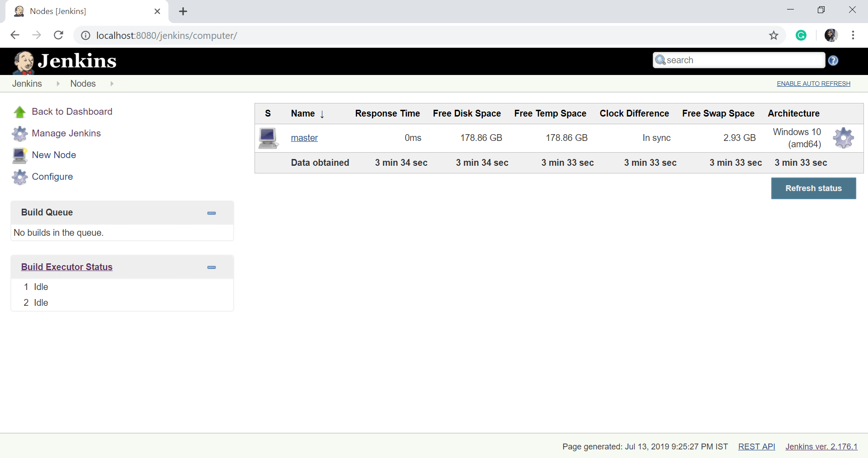868x458 pixels.
Task: Click the Manage Jenkins gear icon
Action: tap(19, 133)
